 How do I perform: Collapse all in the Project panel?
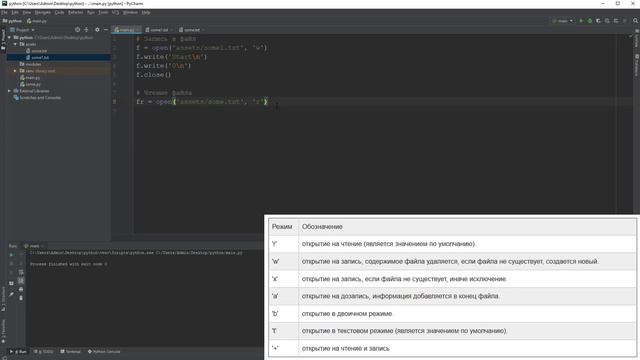point(86,30)
